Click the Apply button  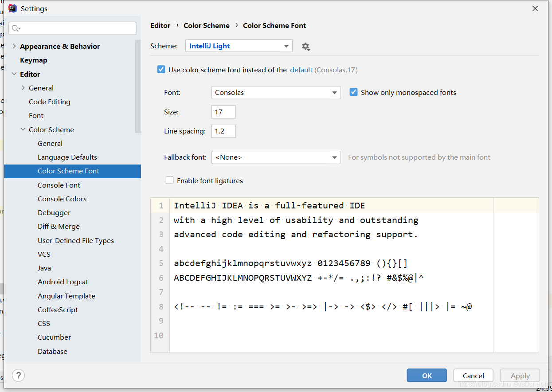[520, 376]
